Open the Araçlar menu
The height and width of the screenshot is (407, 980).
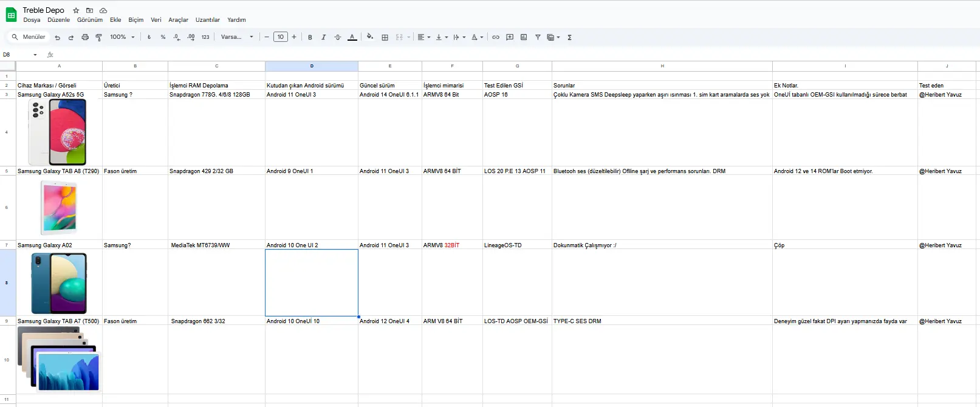coord(179,20)
